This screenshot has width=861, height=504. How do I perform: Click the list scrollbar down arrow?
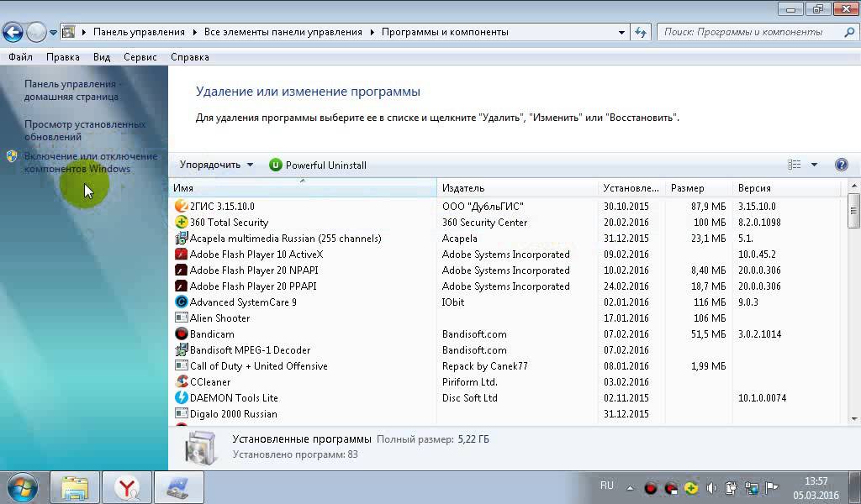(x=854, y=419)
